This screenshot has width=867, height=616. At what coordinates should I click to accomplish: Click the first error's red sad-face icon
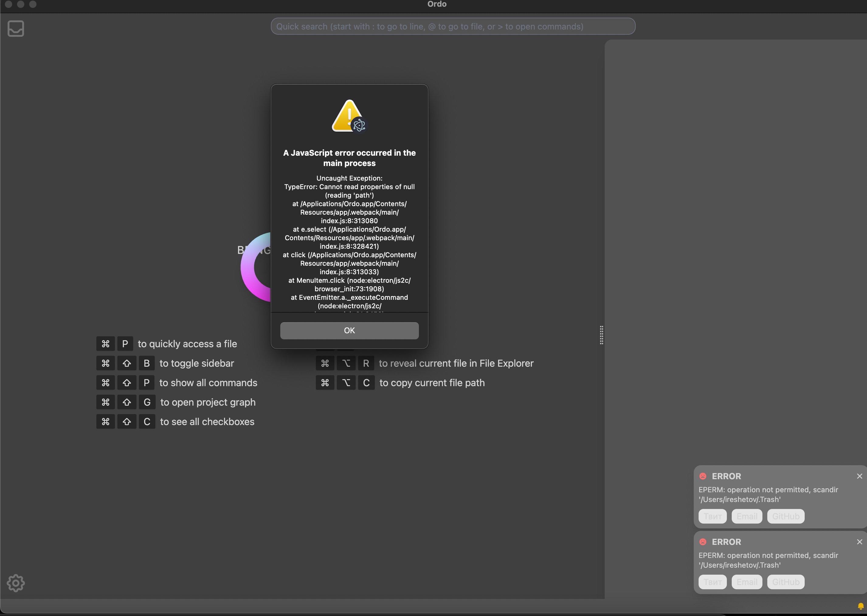[x=703, y=476]
